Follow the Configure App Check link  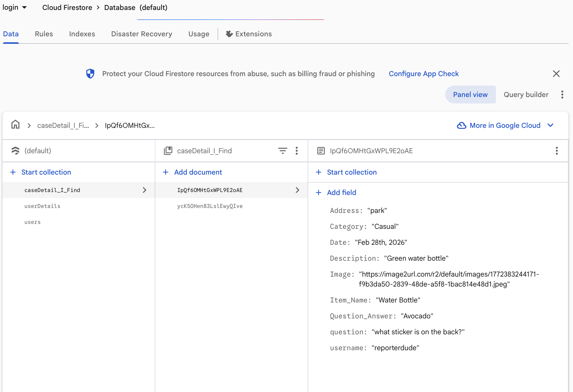pyautogui.click(x=424, y=74)
